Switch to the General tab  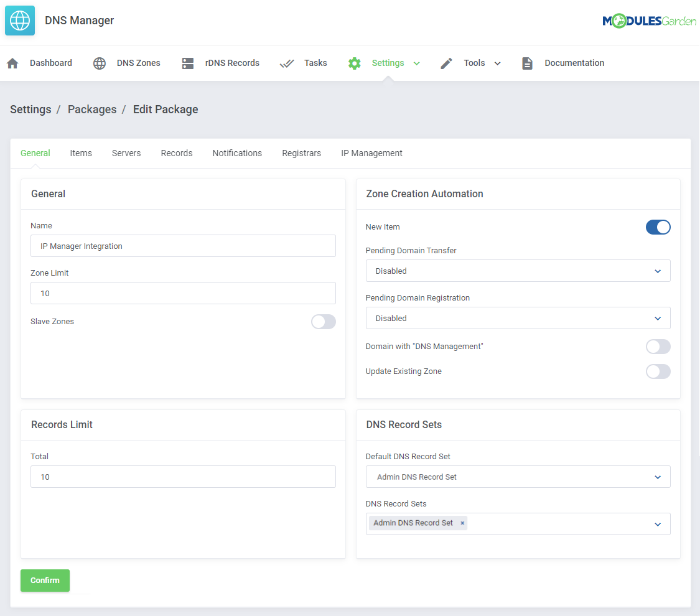[x=35, y=153]
